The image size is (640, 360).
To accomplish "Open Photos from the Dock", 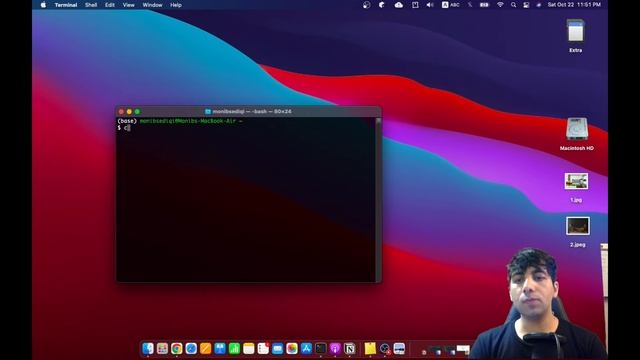I will pyautogui.click(x=292, y=348).
